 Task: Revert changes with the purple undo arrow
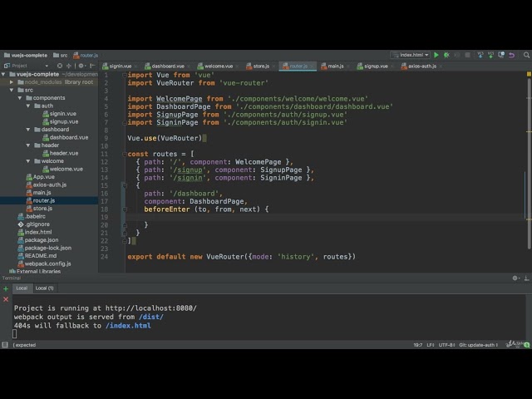pos(512,55)
